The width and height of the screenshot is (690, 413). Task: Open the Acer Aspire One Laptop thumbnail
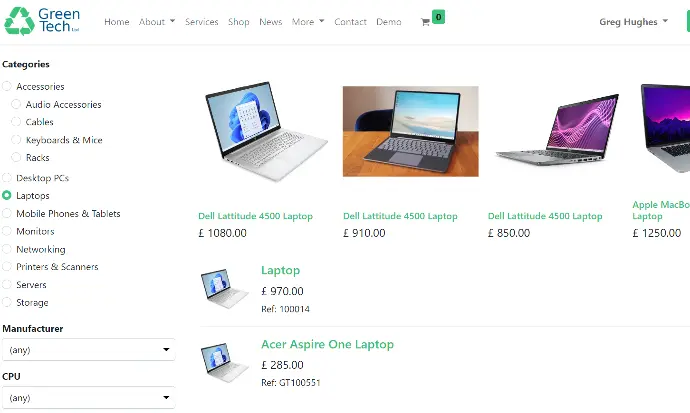224,363
